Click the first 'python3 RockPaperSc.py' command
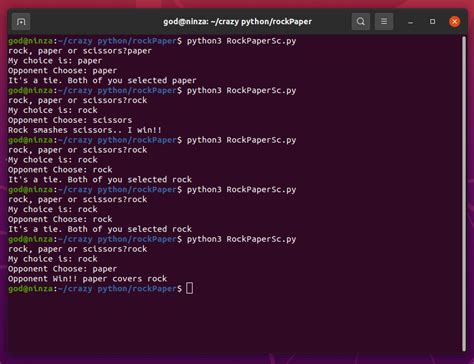This screenshot has width=474, height=364. pyautogui.click(x=241, y=41)
